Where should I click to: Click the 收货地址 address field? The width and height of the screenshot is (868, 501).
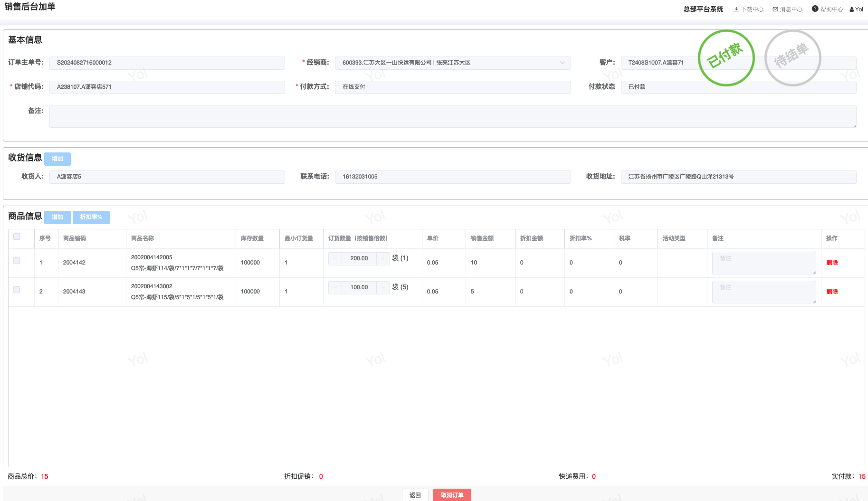point(739,177)
